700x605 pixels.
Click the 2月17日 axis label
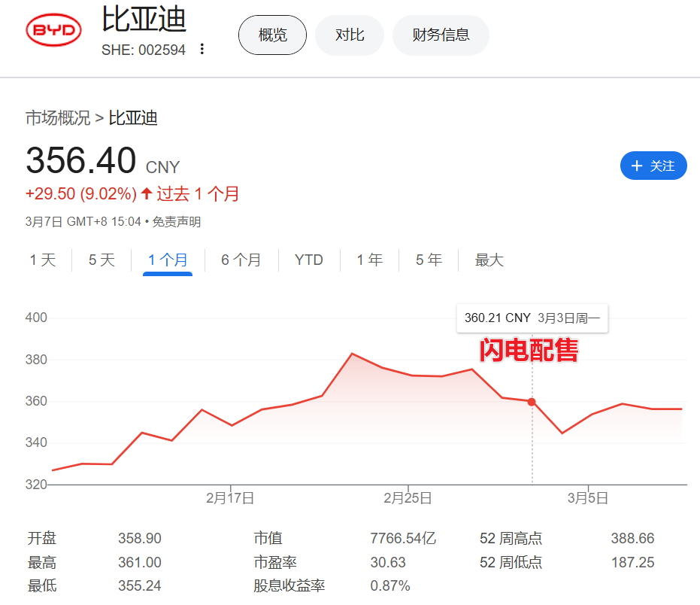coord(230,497)
